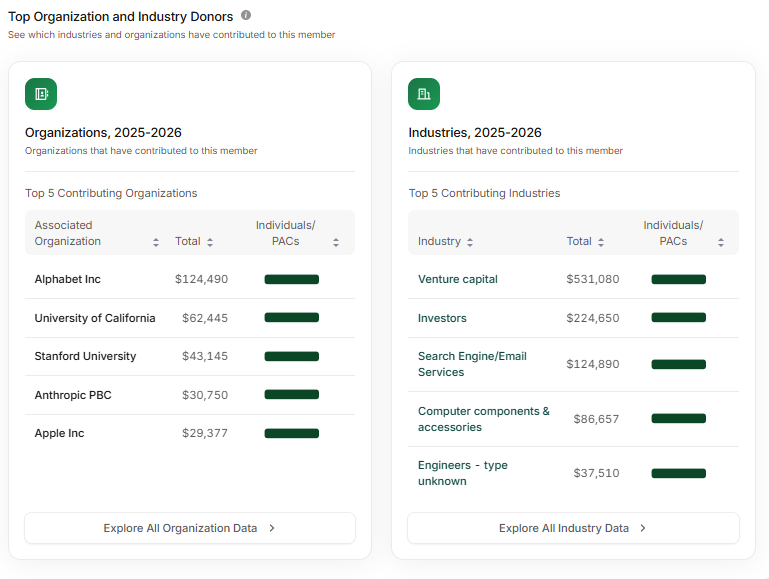The height and width of the screenshot is (579, 769).
Task: Open Computer components & accessories link
Action: [484, 419]
